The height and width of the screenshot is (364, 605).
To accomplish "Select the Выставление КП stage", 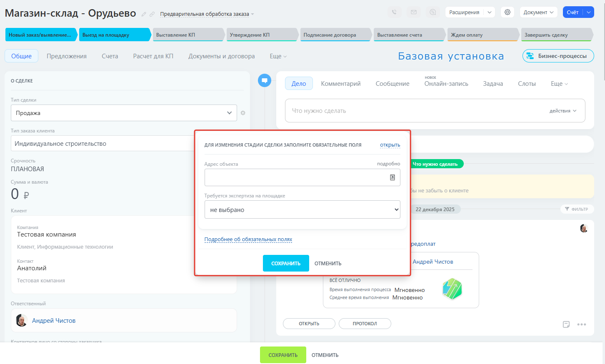I will pyautogui.click(x=188, y=35).
